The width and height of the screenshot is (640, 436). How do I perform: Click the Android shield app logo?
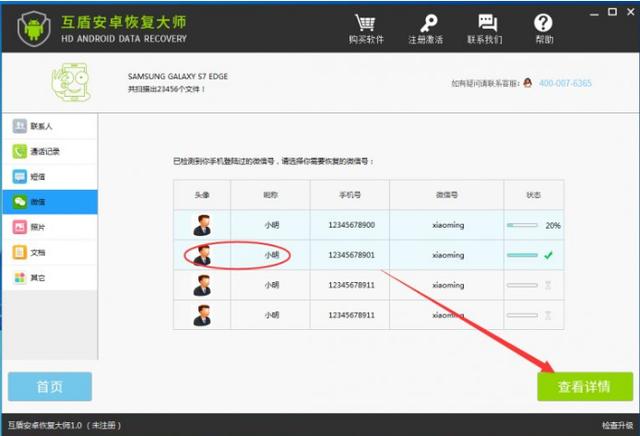pos(34,28)
